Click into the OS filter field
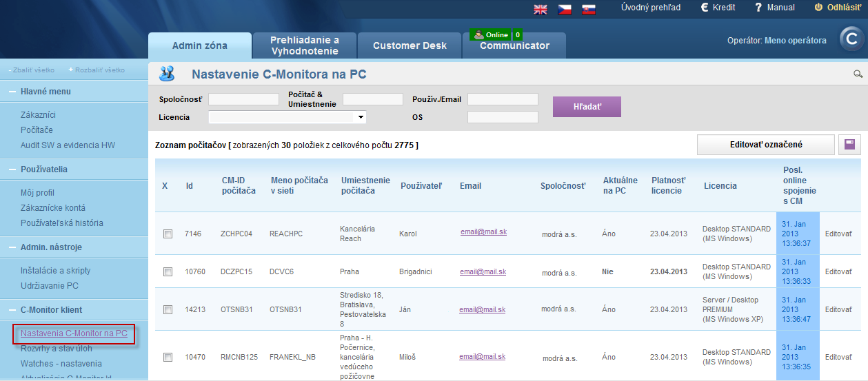 pos(503,117)
